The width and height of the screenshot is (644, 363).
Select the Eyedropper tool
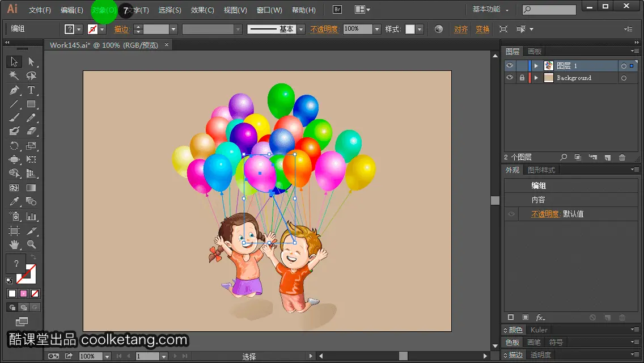14,201
